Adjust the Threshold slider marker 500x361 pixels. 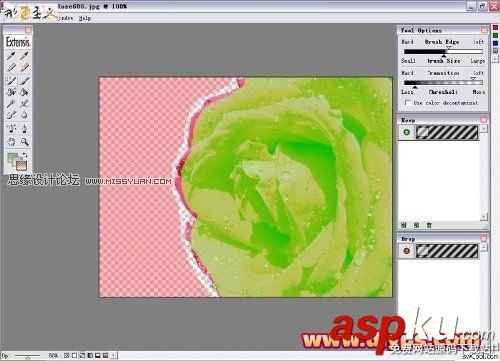pyautogui.click(x=415, y=87)
